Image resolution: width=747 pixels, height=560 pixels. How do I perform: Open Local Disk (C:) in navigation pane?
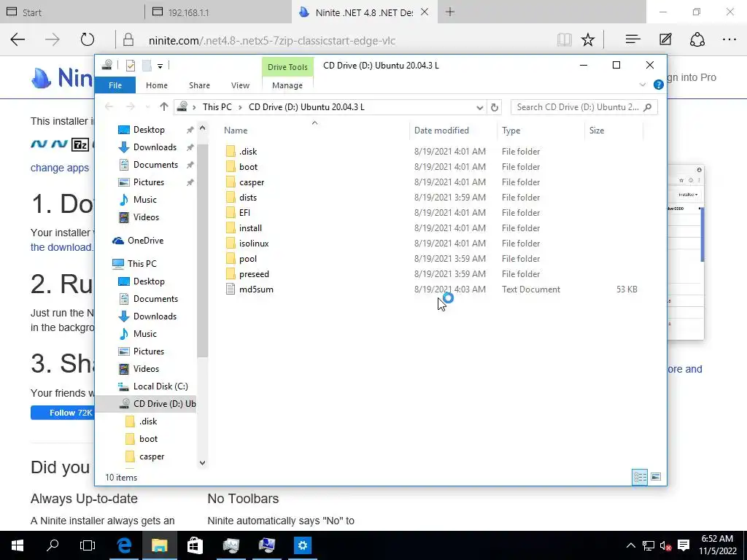[160, 386]
